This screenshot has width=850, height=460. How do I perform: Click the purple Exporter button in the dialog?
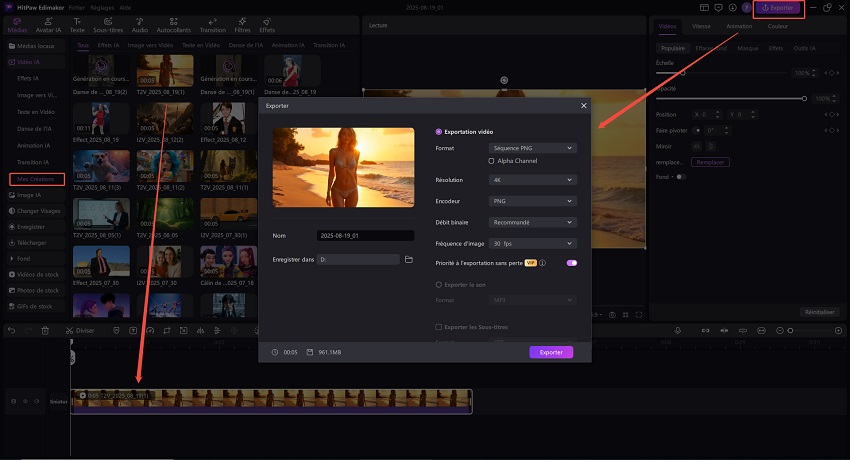tap(551, 352)
